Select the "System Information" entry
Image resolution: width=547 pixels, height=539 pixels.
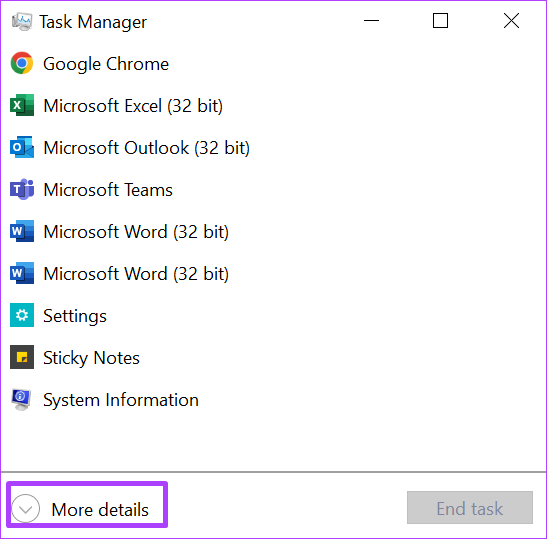tap(121, 400)
